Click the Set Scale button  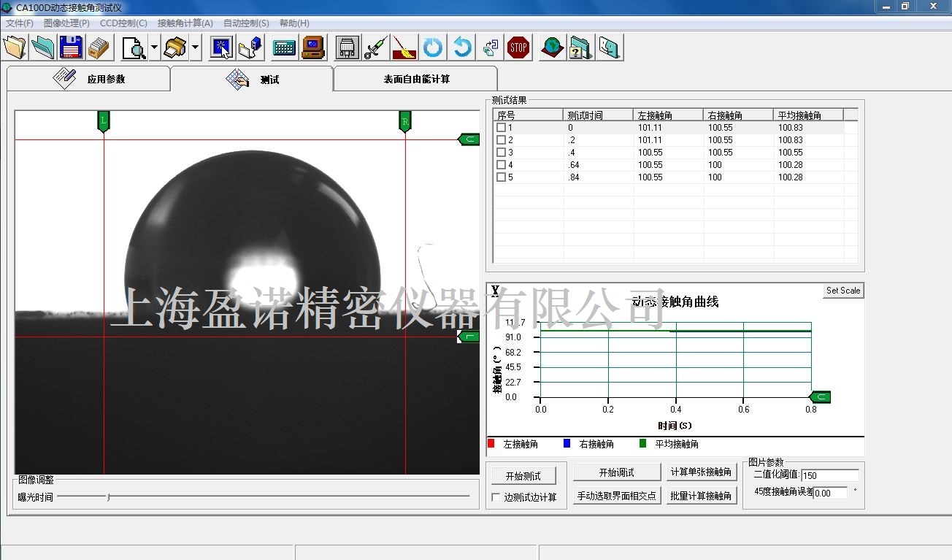(x=842, y=291)
